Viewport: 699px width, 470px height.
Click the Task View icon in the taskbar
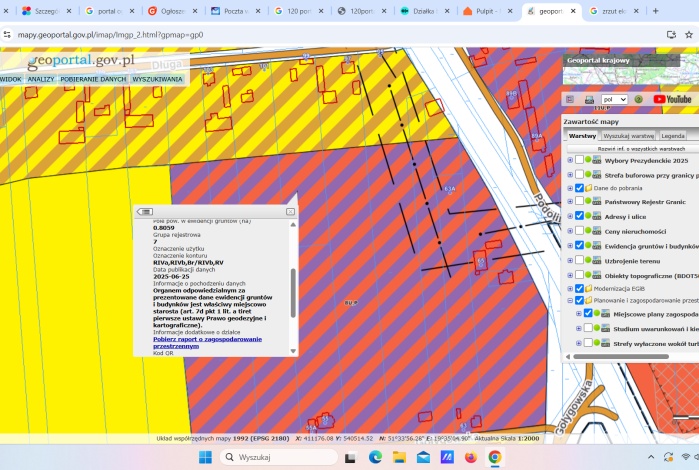point(350,457)
